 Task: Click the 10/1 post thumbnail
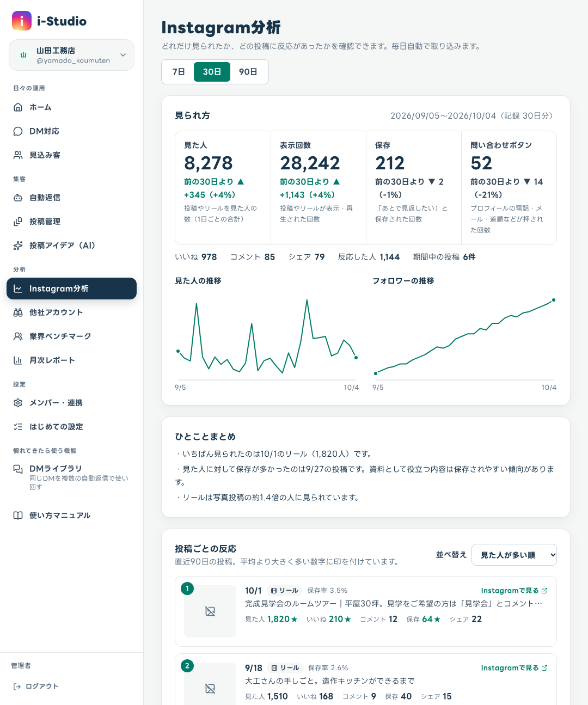click(x=210, y=611)
